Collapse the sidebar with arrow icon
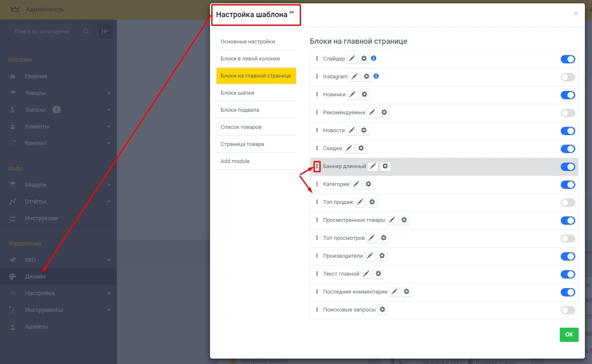592x364 pixels. click(x=105, y=31)
